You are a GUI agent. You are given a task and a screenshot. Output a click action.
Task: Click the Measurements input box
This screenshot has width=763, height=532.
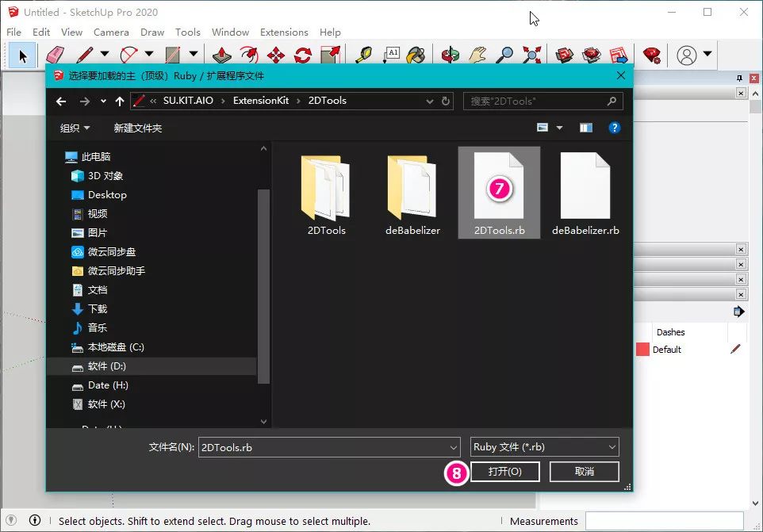click(x=664, y=522)
